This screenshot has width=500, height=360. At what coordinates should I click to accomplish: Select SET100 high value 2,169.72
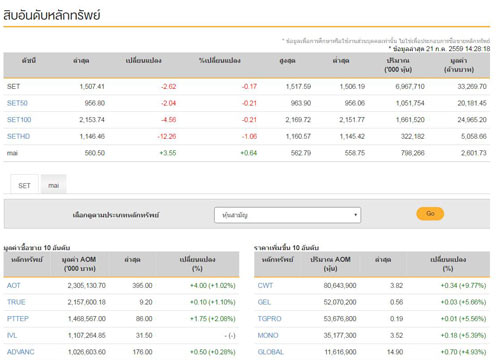pyautogui.click(x=298, y=120)
